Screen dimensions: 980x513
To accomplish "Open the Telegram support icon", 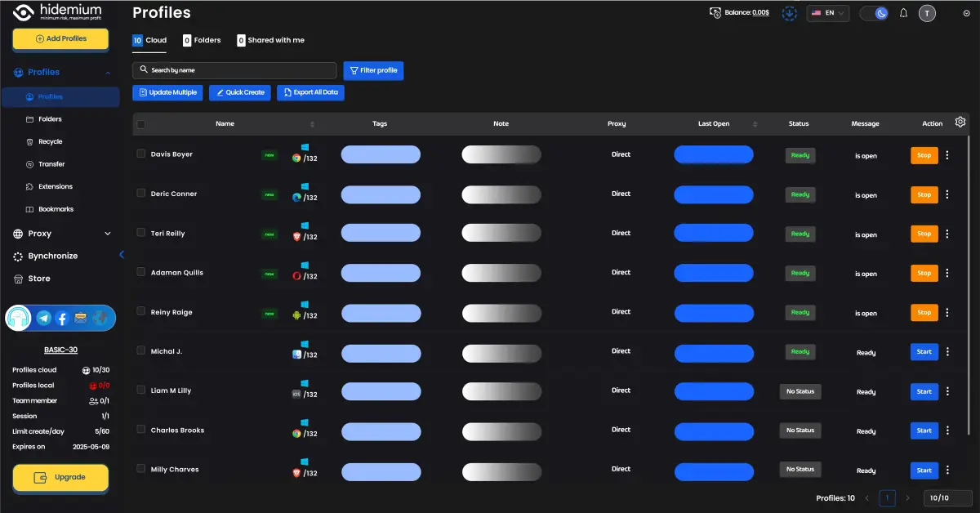I will tap(43, 318).
